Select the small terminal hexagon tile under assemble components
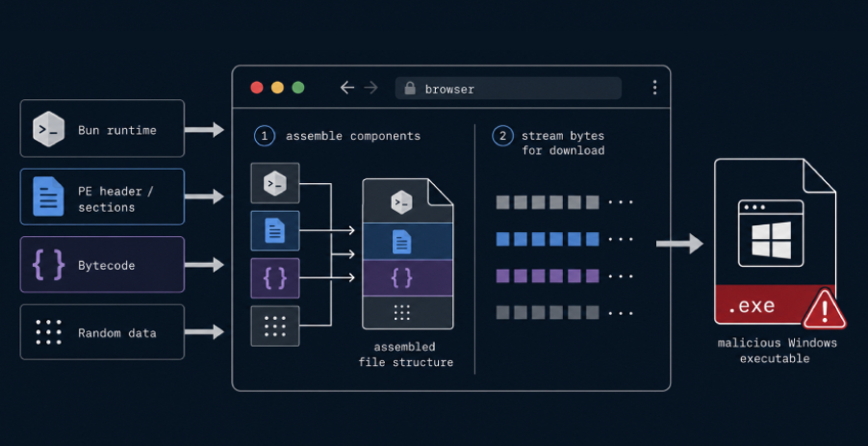The height and width of the screenshot is (446, 868). pyautogui.click(x=275, y=183)
